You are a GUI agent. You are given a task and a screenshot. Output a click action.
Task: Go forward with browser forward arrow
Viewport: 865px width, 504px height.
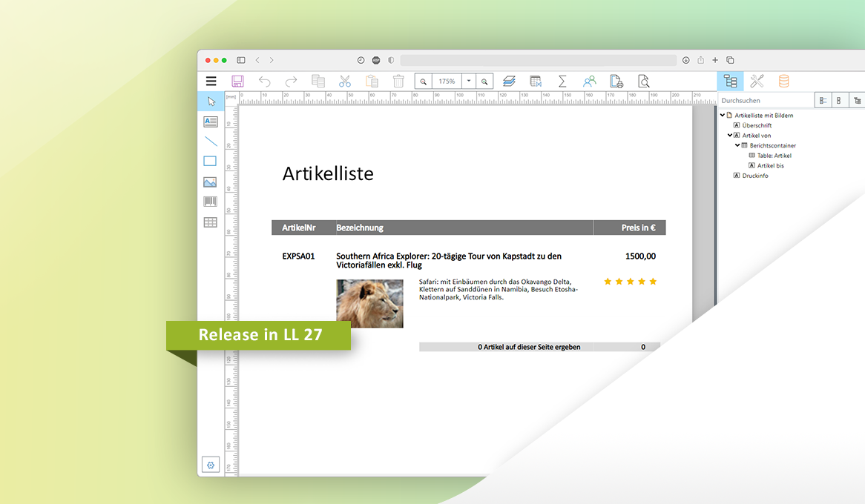(272, 60)
